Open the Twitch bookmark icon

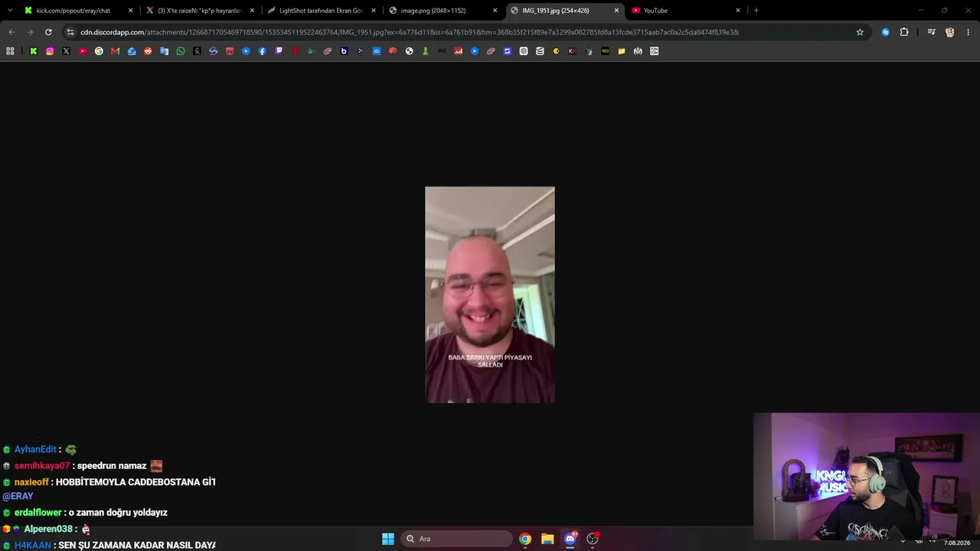(279, 51)
